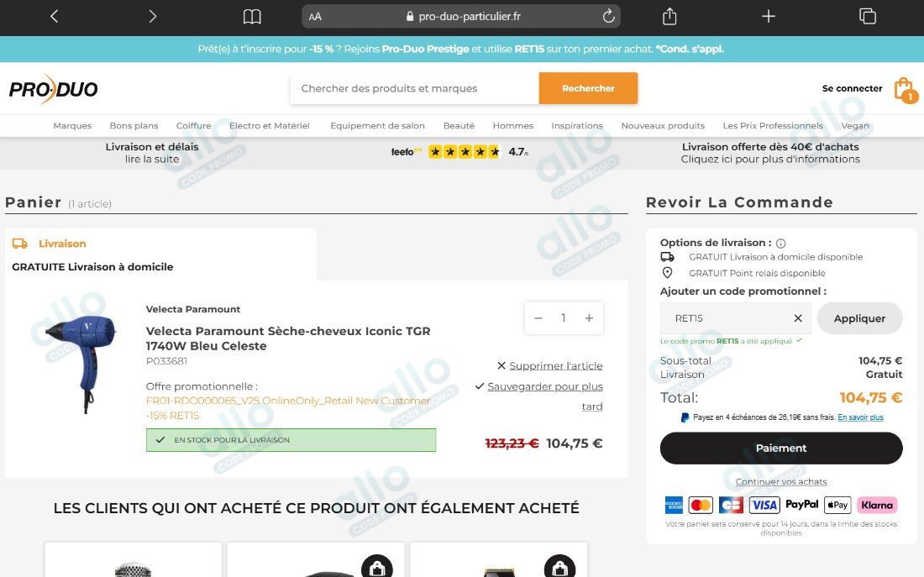Click Livraison offerte dès 40€ info banner

coord(770,153)
